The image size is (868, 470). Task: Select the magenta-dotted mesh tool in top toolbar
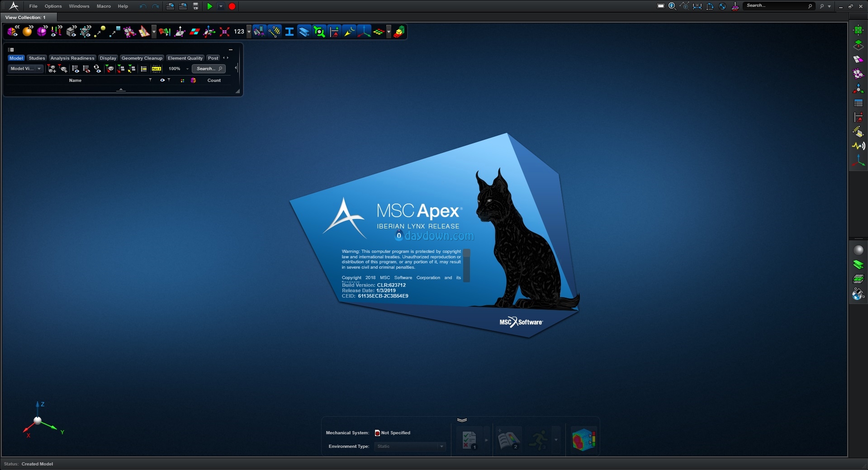click(129, 31)
